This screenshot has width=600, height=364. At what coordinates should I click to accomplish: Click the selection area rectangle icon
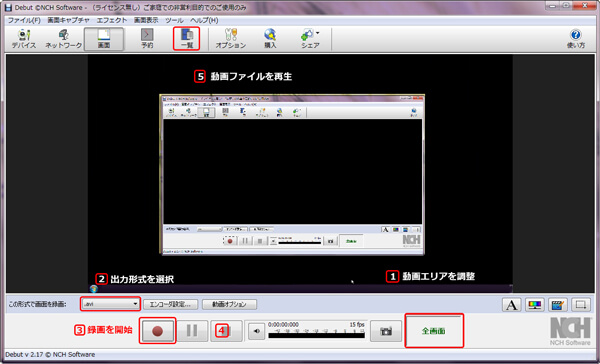click(x=581, y=305)
